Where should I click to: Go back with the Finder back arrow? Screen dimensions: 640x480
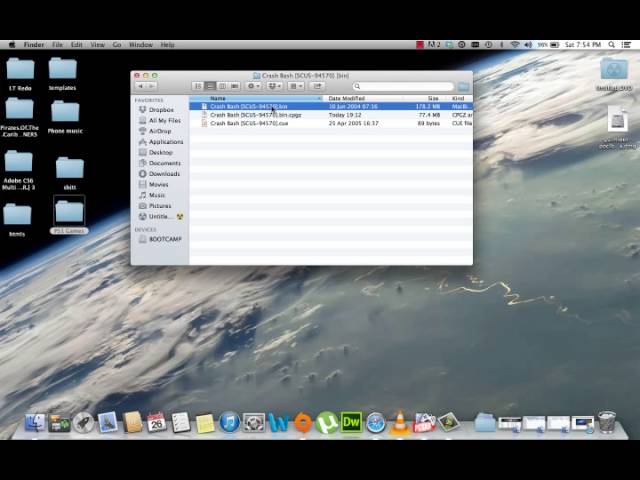[140, 86]
